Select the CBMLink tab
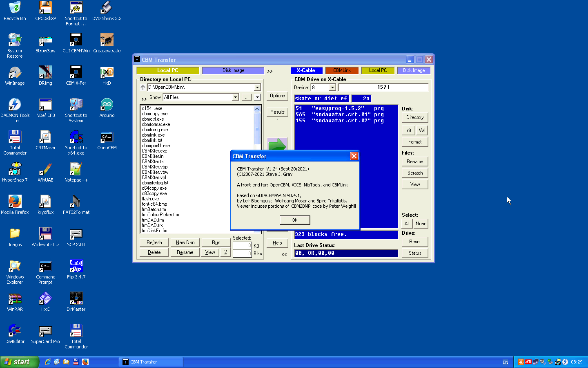 [x=342, y=70]
